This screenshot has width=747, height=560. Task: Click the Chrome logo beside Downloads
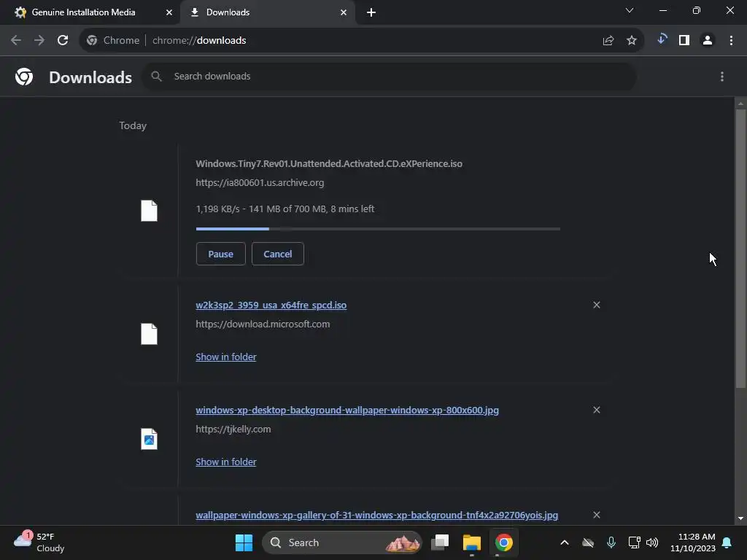point(24,77)
